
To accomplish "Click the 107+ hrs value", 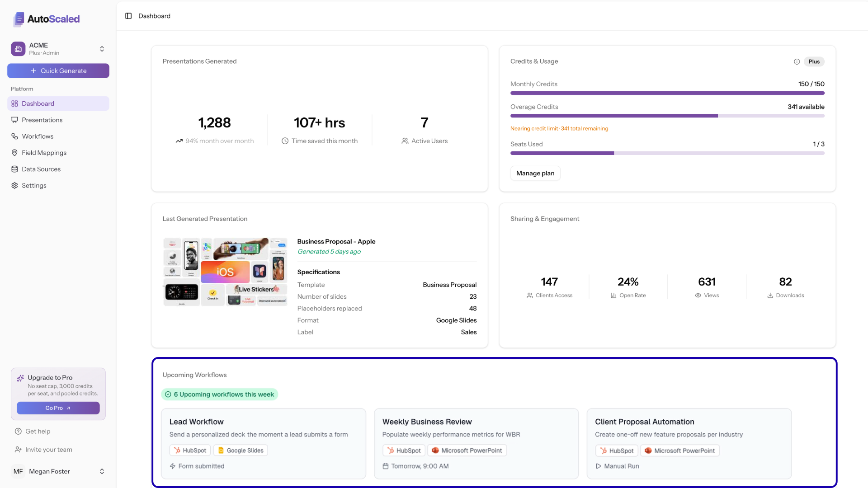I will pos(319,123).
